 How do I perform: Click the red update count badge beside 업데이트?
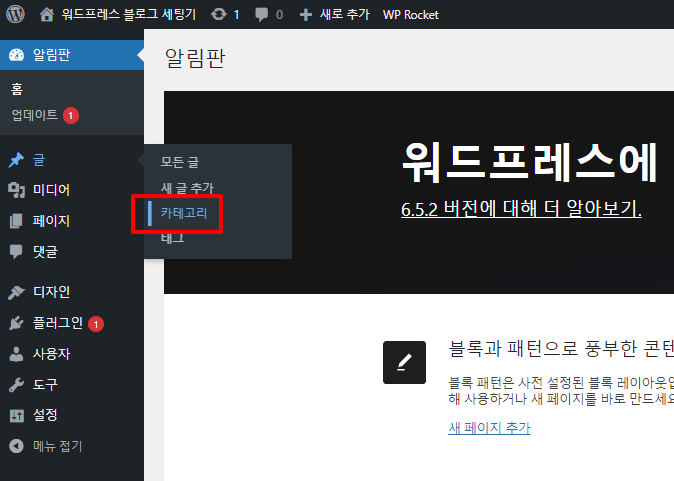pyautogui.click(x=71, y=116)
